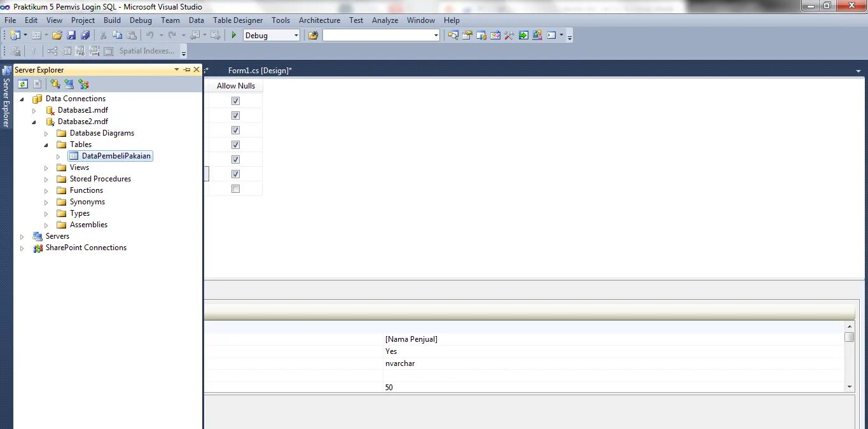
Task: Refresh the Server Explorer tree
Action: 23,84
